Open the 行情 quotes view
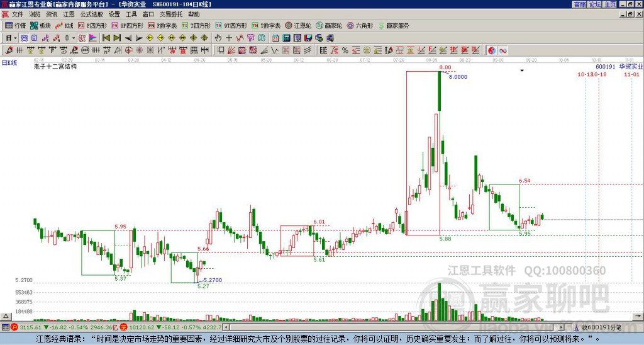Viewport: 644px width, 345px height. 15,25
